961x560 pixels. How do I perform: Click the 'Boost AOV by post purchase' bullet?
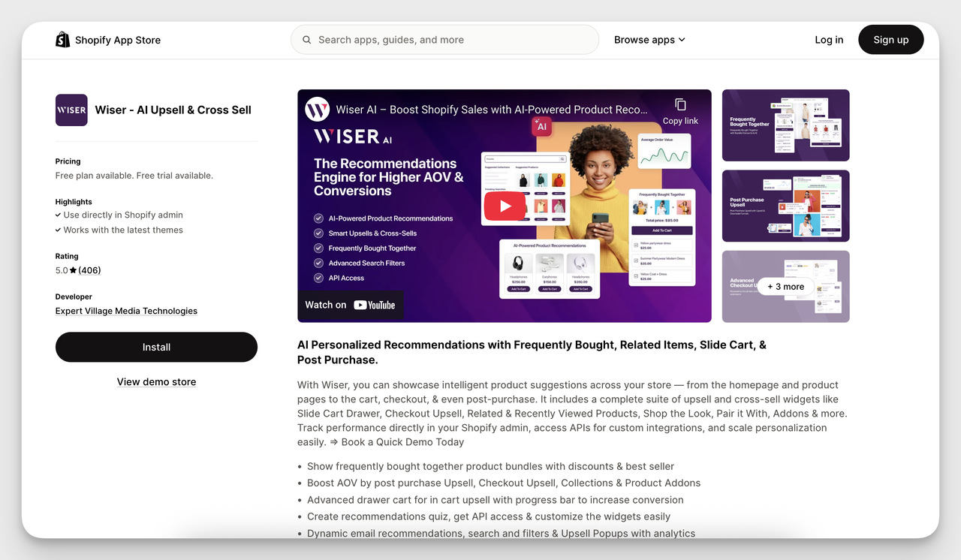(504, 483)
